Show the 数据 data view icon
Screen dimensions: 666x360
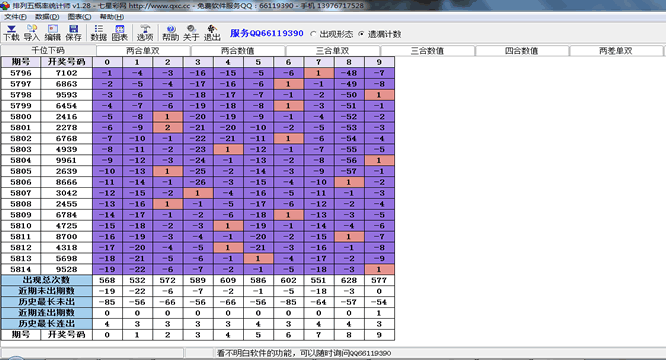99,33
